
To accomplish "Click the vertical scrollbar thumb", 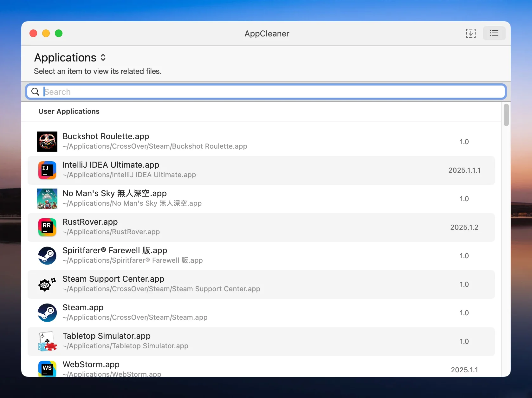I will point(506,115).
